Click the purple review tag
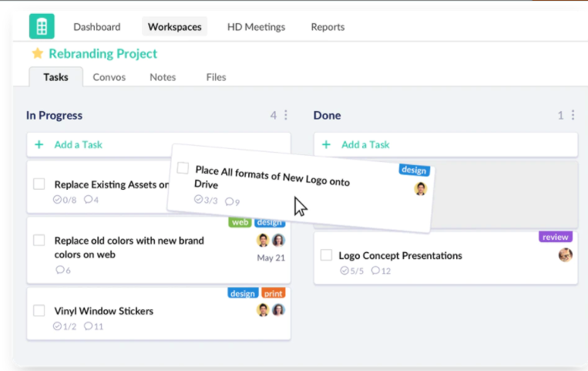Image resolution: width=588 pixels, height=371 pixels. pyautogui.click(x=555, y=237)
